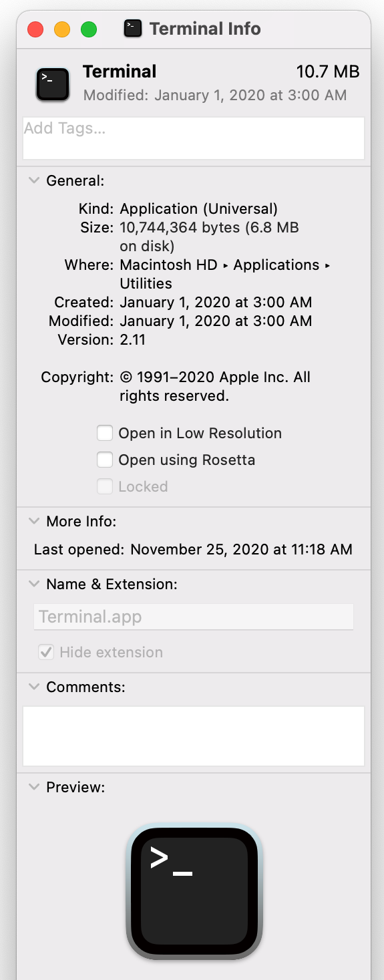Click the Add Tags field
Image resolution: width=384 pixels, height=980 pixels.
[x=194, y=138]
